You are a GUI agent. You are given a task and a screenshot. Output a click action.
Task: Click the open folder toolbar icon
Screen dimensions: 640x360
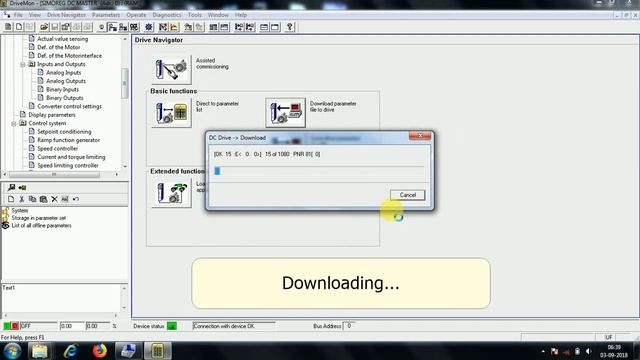tap(44, 27)
